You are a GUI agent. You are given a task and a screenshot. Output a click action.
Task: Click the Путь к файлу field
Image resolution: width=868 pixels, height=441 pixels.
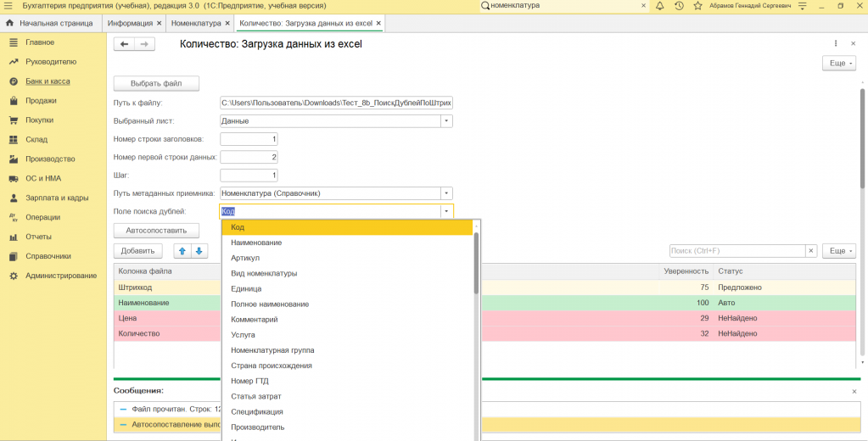(x=336, y=103)
